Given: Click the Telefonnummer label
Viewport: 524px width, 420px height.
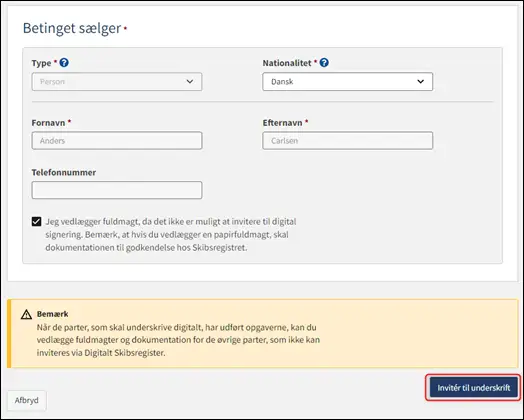Looking at the screenshot, I should 64,172.
